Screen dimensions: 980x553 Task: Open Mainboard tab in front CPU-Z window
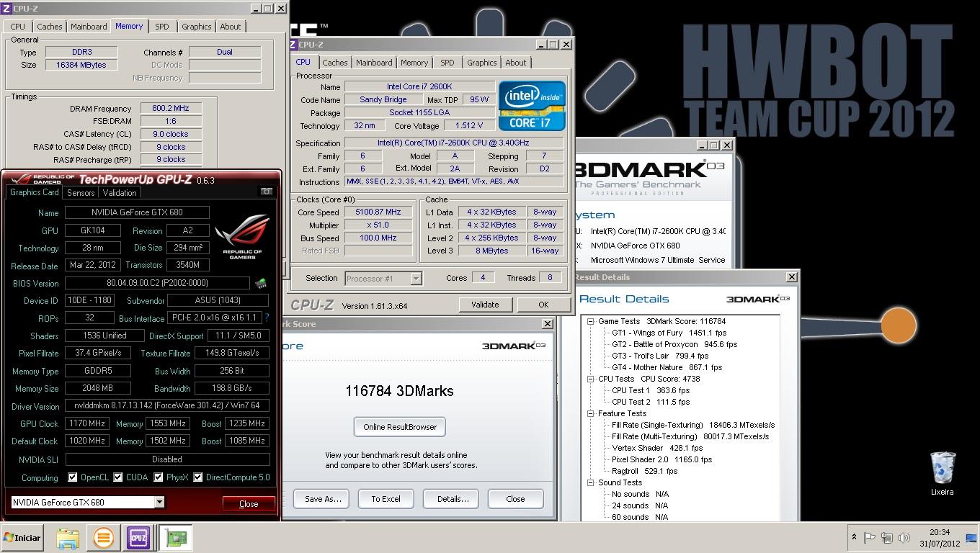[x=374, y=63]
